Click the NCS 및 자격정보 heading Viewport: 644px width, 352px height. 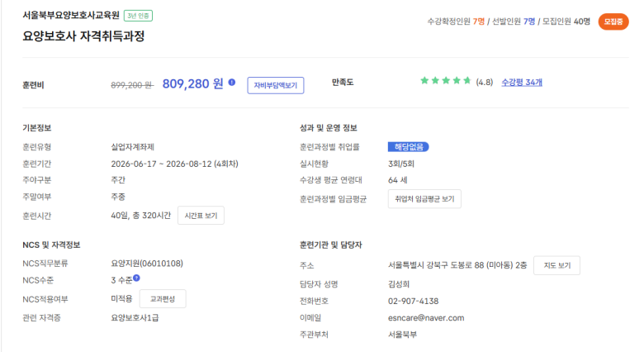click(51, 245)
